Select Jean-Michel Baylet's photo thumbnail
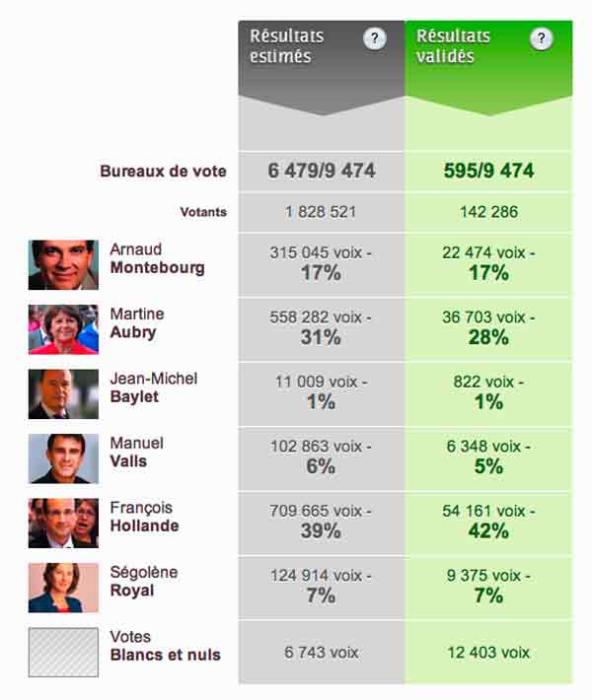 63,394
